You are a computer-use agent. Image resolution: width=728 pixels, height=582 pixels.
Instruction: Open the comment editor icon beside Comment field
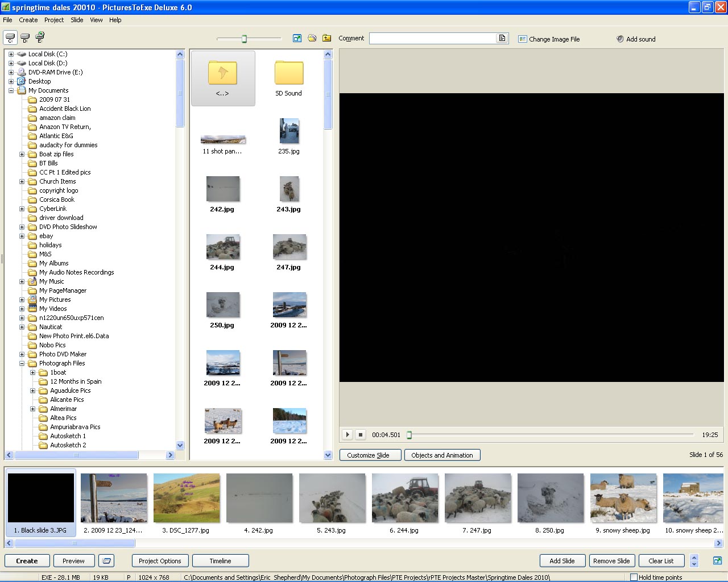point(502,38)
